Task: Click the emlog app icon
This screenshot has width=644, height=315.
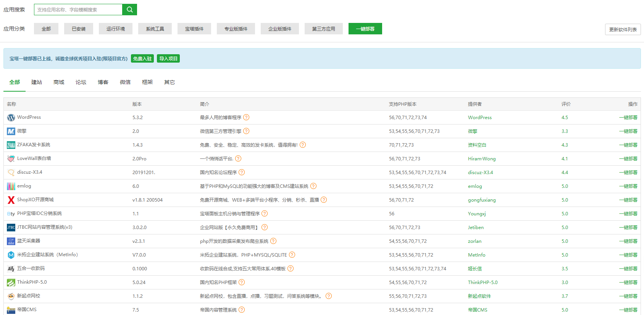Action: click(11, 186)
